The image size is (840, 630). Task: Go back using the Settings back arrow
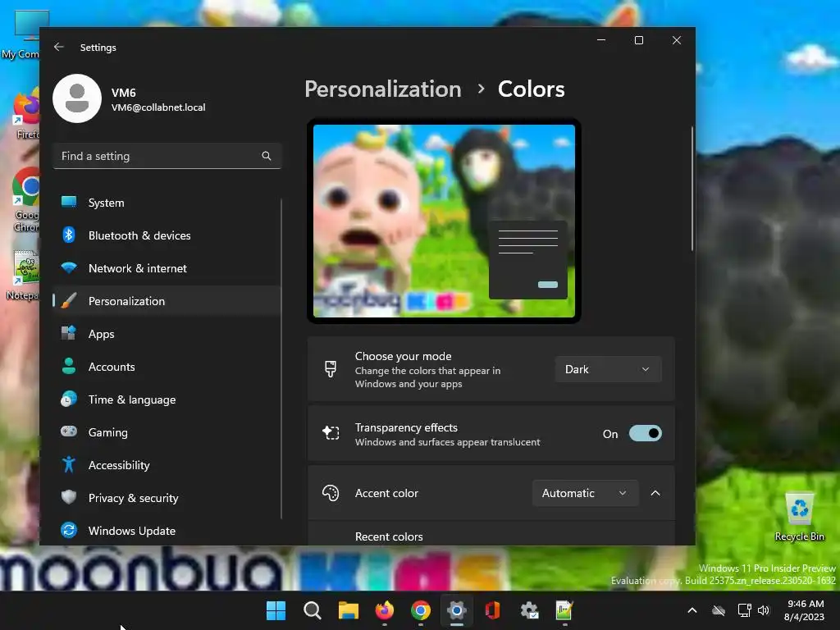point(59,47)
